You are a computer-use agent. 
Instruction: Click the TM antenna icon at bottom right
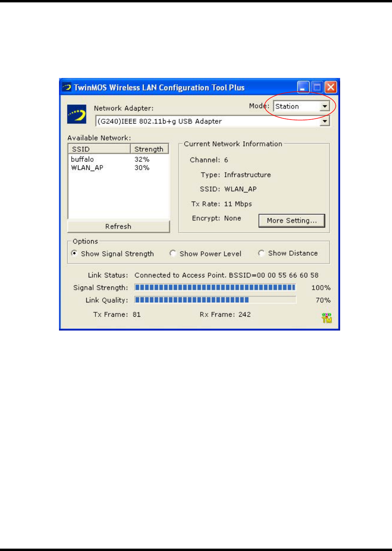click(x=327, y=318)
